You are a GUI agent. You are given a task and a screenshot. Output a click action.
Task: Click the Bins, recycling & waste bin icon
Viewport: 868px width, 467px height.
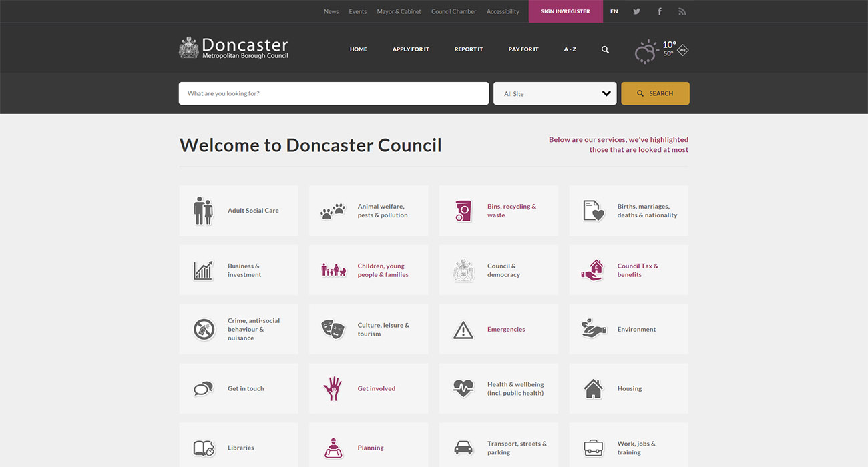(463, 211)
